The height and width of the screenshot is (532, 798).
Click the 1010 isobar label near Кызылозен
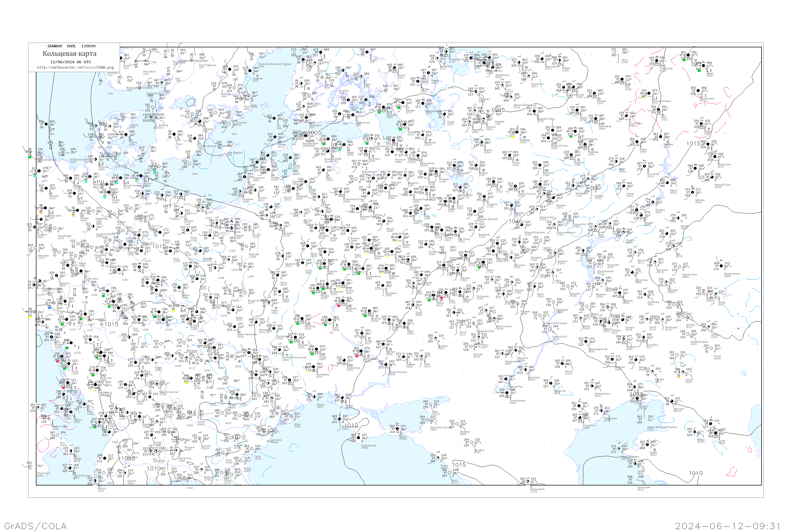click(x=696, y=473)
